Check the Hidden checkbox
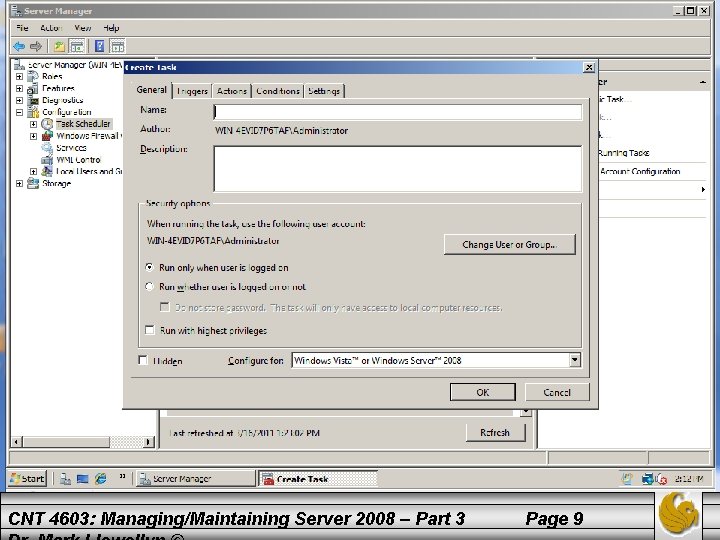 143,360
